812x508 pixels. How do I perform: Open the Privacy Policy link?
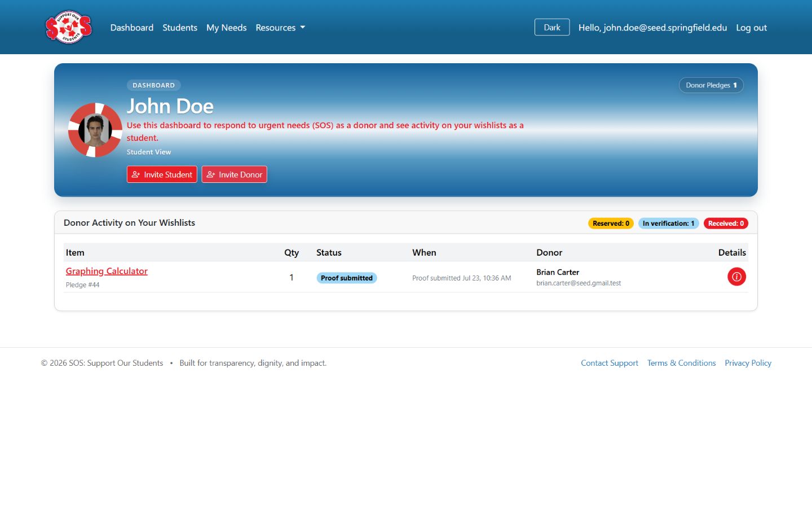(x=748, y=363)
